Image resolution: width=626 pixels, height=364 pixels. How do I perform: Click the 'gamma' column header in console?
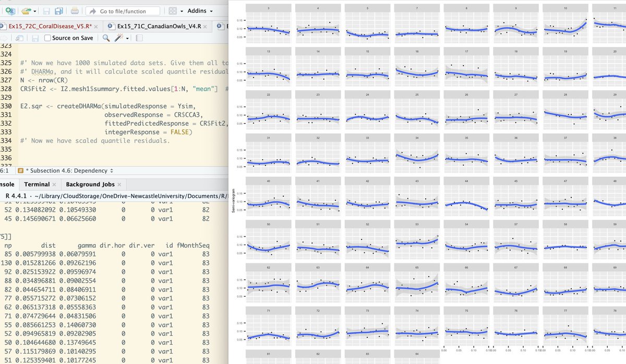87,245
